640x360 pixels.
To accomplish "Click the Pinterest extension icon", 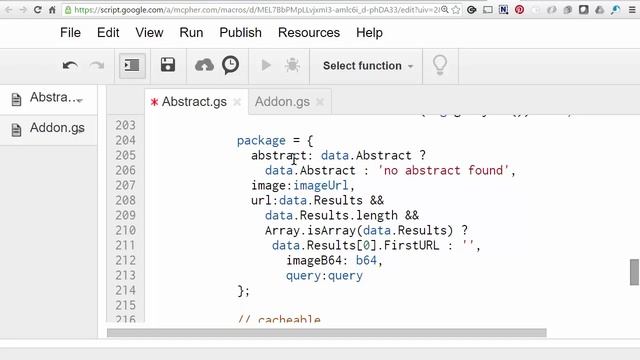I will point(519,10).
